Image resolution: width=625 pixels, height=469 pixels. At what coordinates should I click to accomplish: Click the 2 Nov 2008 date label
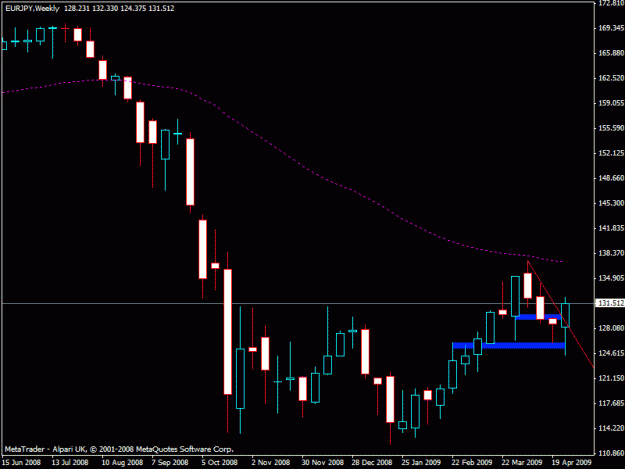point(270,463)
